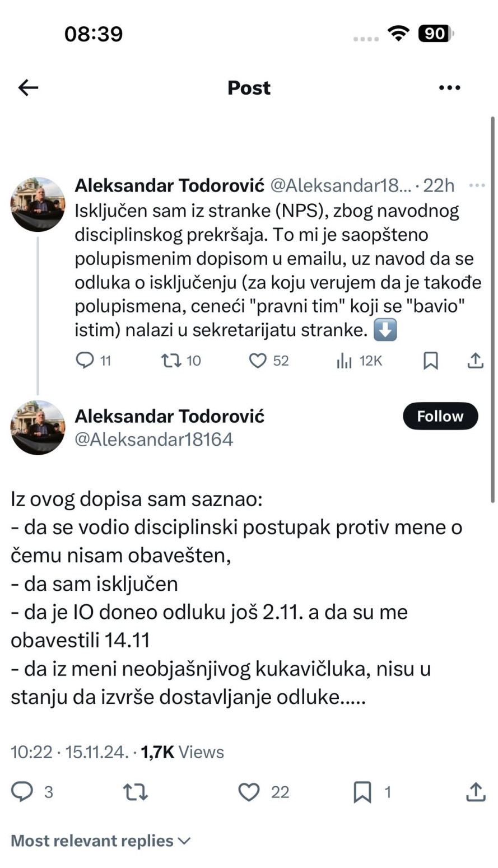Like the main post with 22 likes
Image resolution: width=498 pixels, height=868 pixels.
249,792
